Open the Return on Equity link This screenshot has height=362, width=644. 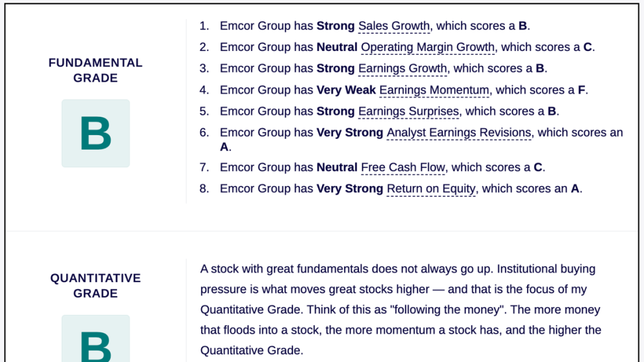click(431, 189)
